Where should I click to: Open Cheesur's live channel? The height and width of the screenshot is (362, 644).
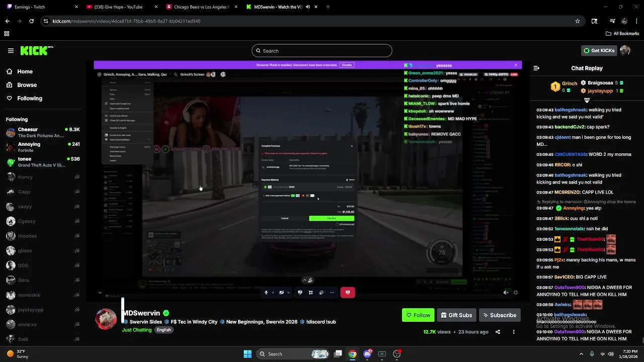pyautogui.click(x=43, y=133)
